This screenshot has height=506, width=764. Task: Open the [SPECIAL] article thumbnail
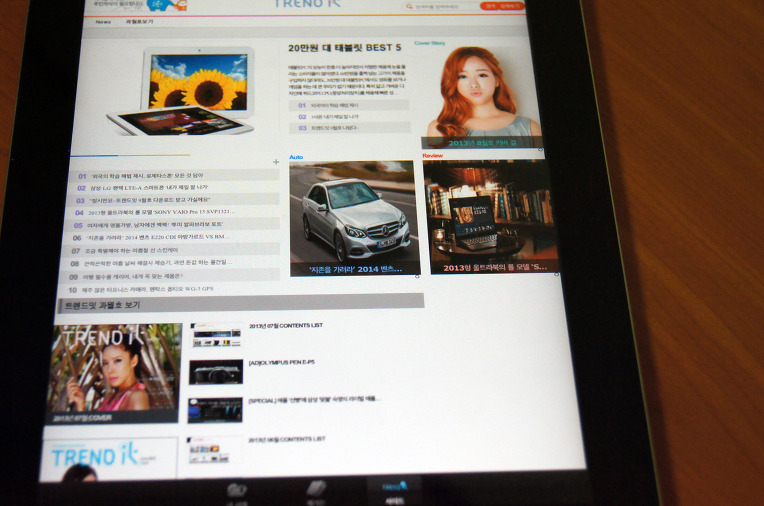215,410
